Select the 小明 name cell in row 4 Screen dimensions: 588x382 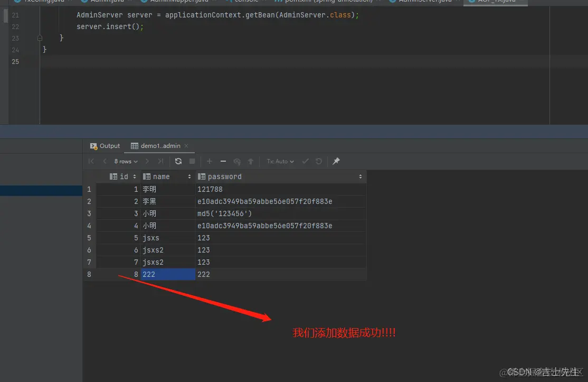168,226
